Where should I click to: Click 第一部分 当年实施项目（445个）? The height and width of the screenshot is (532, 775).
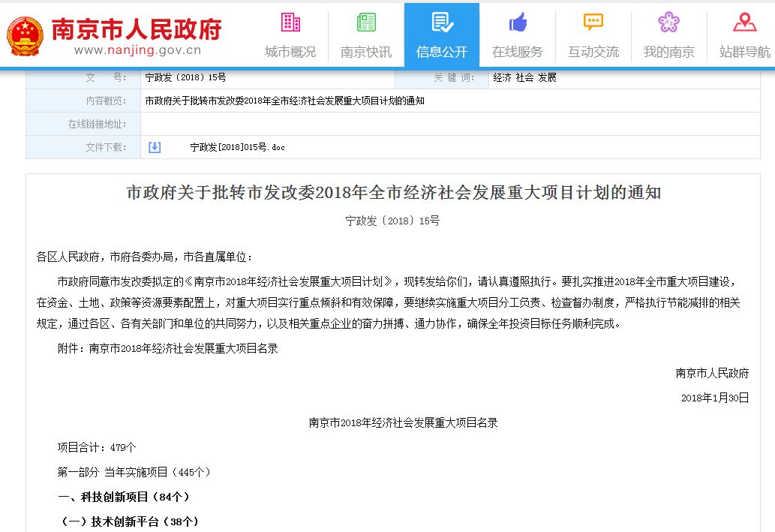tap(134, 472)
